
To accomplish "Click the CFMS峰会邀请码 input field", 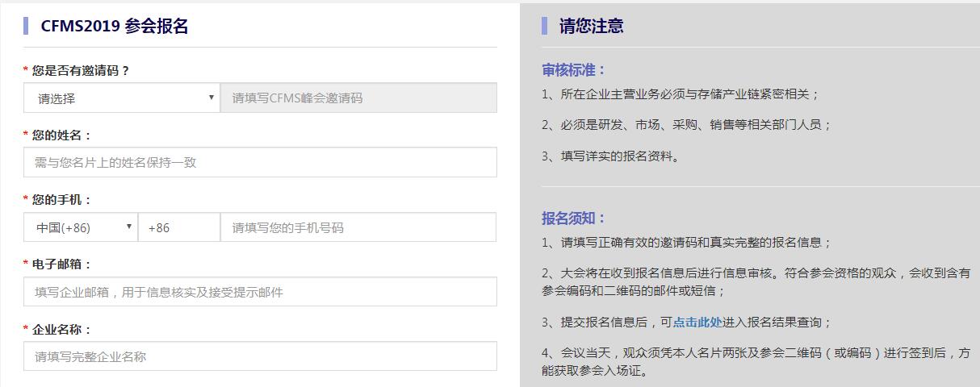I will point(358,98).
